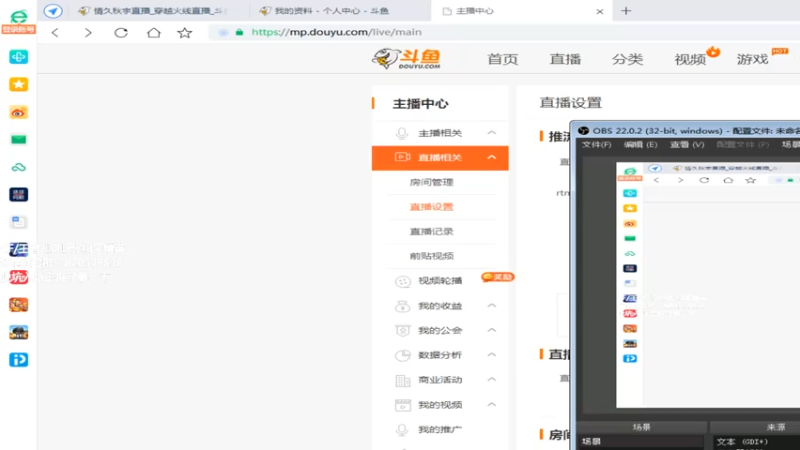Click the shield icon beside 我的公会

click(x=403, y=330)
